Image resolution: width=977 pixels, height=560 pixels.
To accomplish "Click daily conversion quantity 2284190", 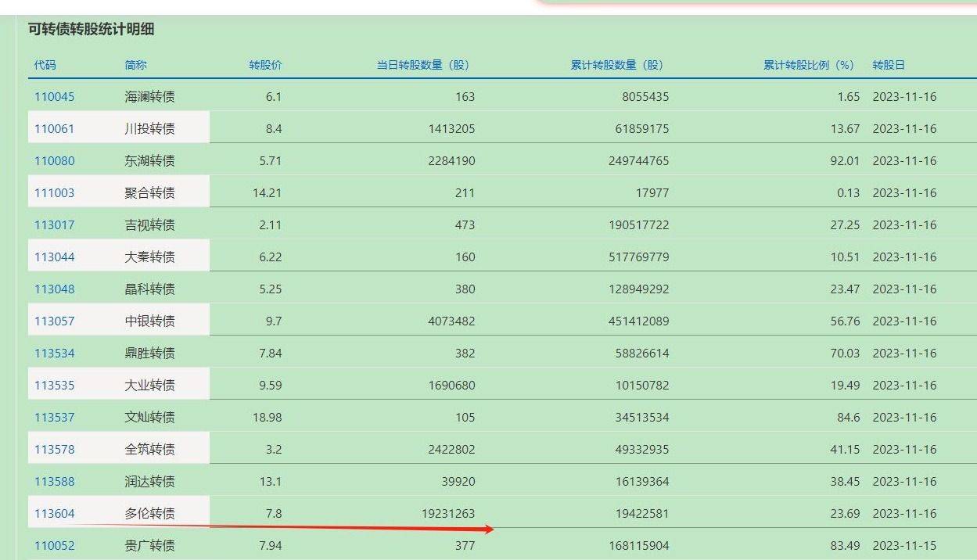I will [451, 161].
